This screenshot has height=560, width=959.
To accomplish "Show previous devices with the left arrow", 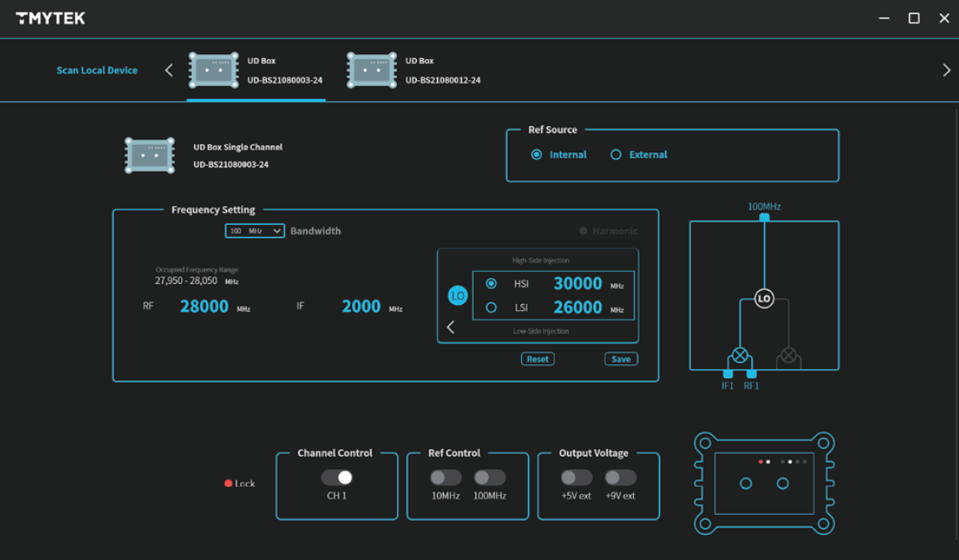I will click(168, 70).
